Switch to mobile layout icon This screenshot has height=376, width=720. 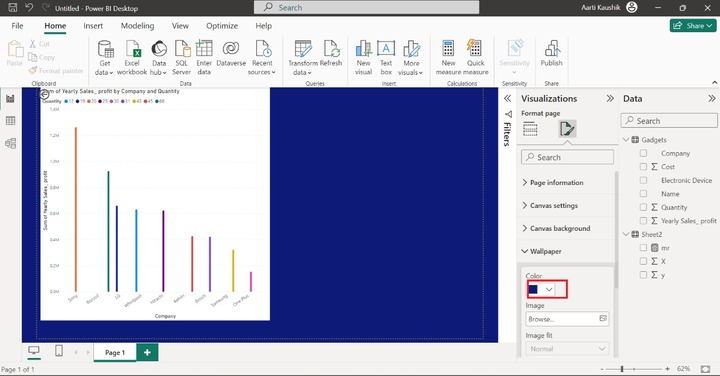tap(59, 351)
